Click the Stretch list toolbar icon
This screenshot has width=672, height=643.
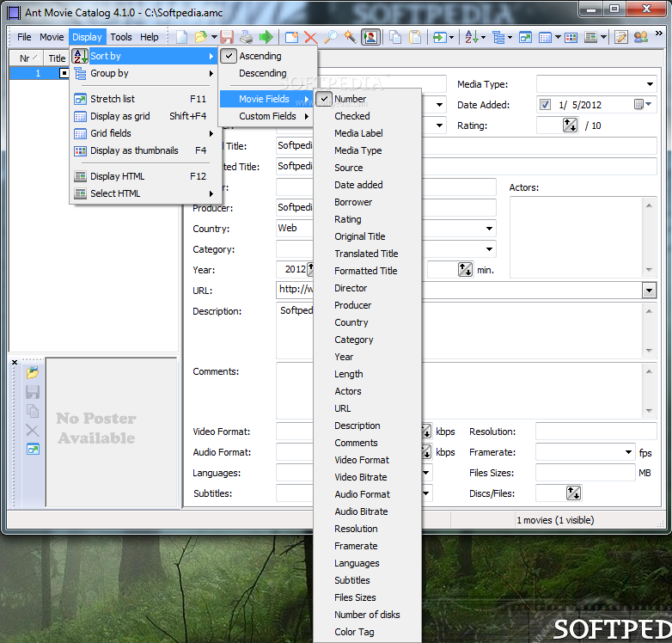pyautogui.click(x=525, y=37)
